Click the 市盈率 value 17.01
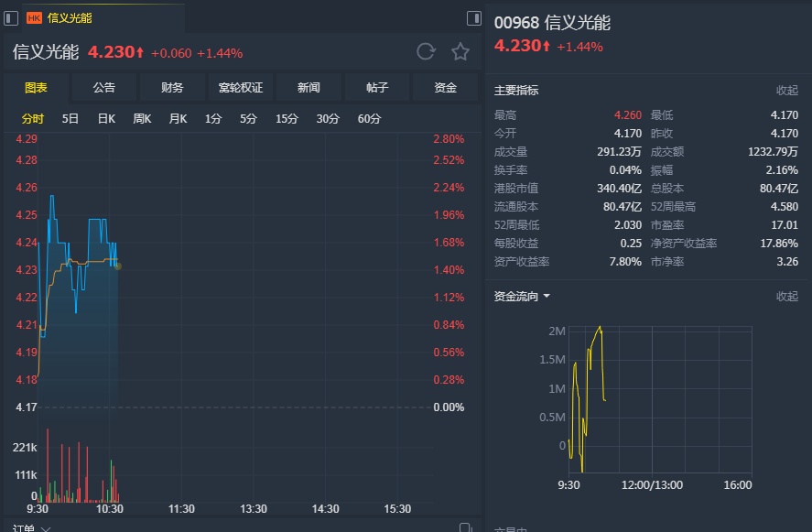 click(x=784, y=225)
